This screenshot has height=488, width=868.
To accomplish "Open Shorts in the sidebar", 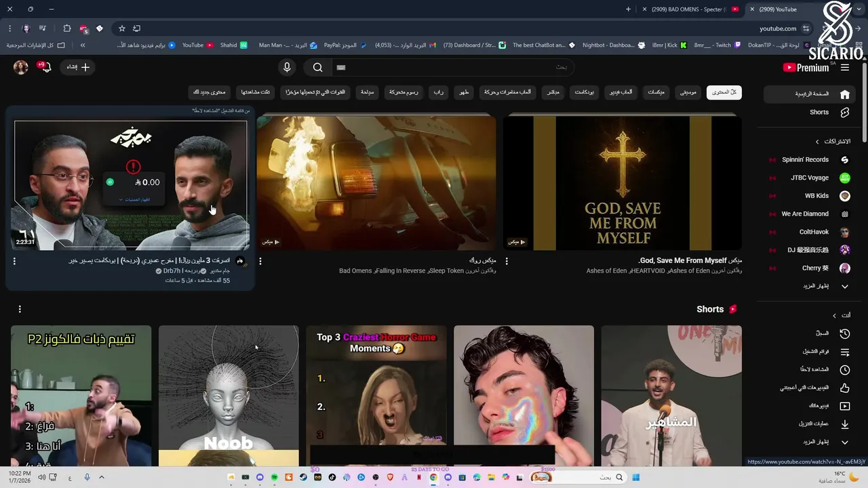I will tap(808, 113).
